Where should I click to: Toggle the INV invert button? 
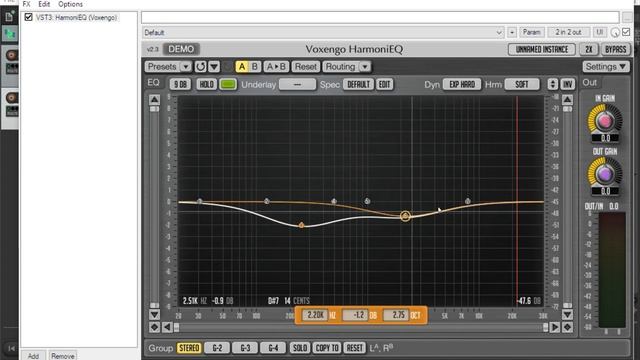tap(567, 84)
